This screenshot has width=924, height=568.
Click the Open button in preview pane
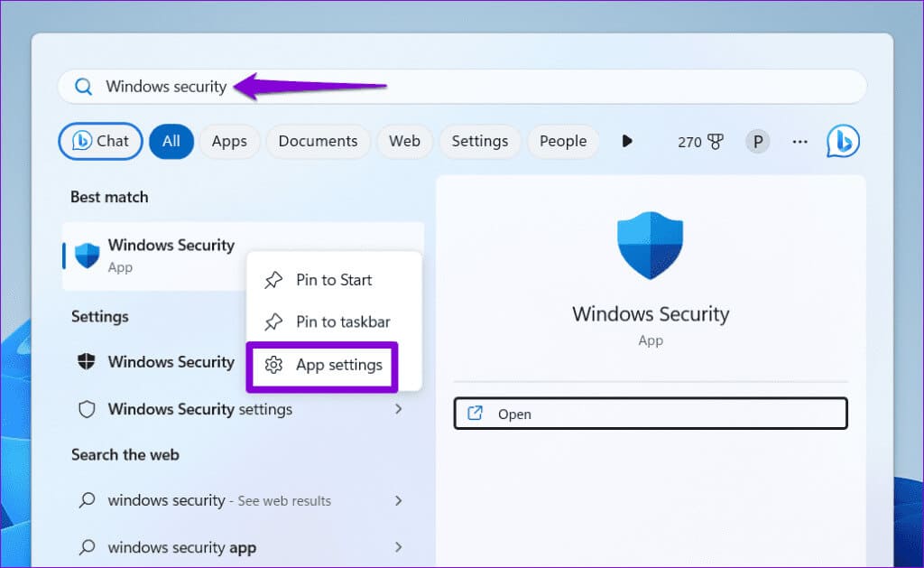[x=651, y=414]
